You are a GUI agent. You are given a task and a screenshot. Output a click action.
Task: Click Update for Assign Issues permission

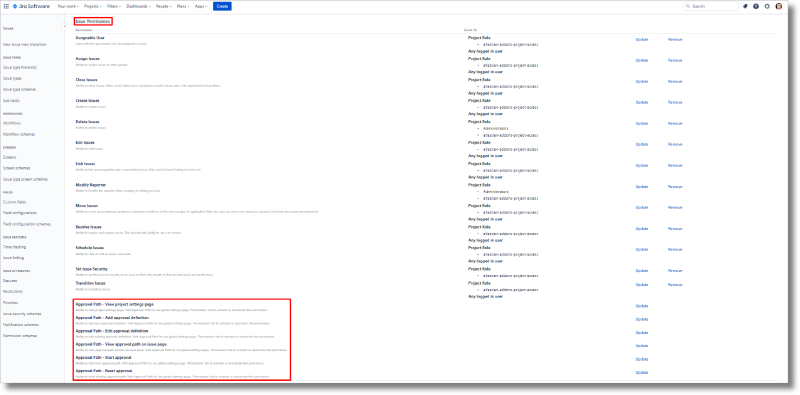coord(642,60)
